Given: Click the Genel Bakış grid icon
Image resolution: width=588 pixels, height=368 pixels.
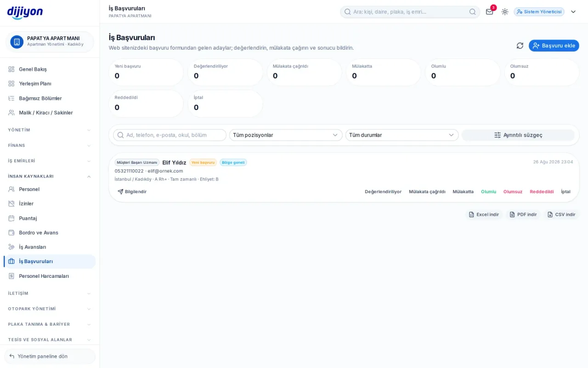Looking at the screenshot, I should 11,69.
